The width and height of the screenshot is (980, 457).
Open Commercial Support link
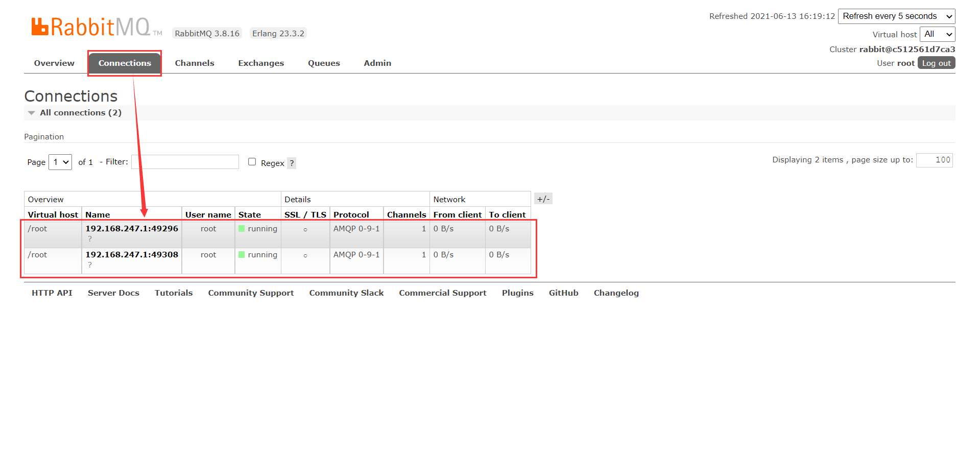click(443, 293)
